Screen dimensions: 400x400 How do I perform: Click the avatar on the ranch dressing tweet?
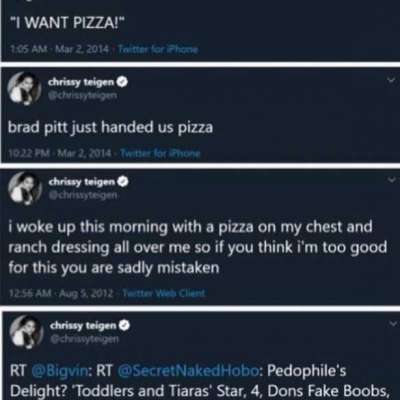[x=25, y=188]
